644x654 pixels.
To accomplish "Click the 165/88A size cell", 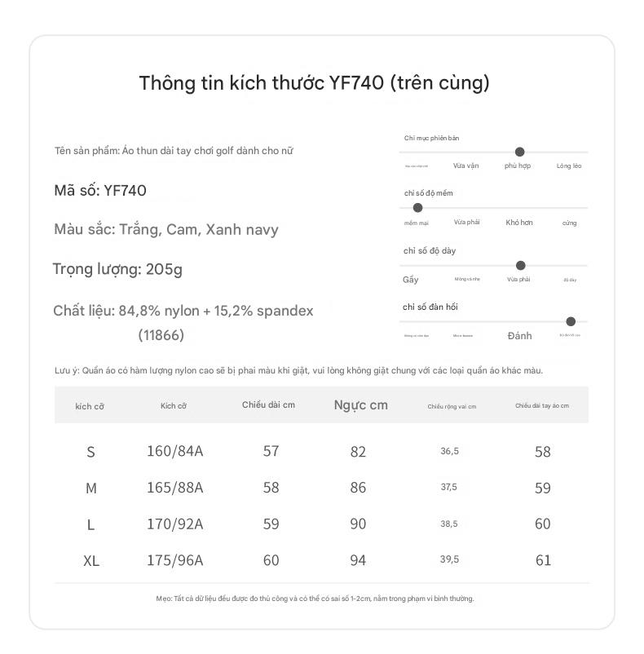I will tap(174, 488).
